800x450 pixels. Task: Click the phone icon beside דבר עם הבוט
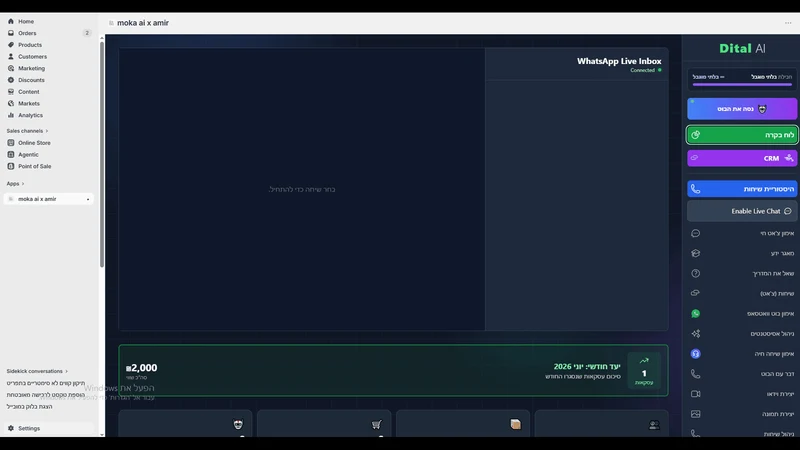click(695, 374)
